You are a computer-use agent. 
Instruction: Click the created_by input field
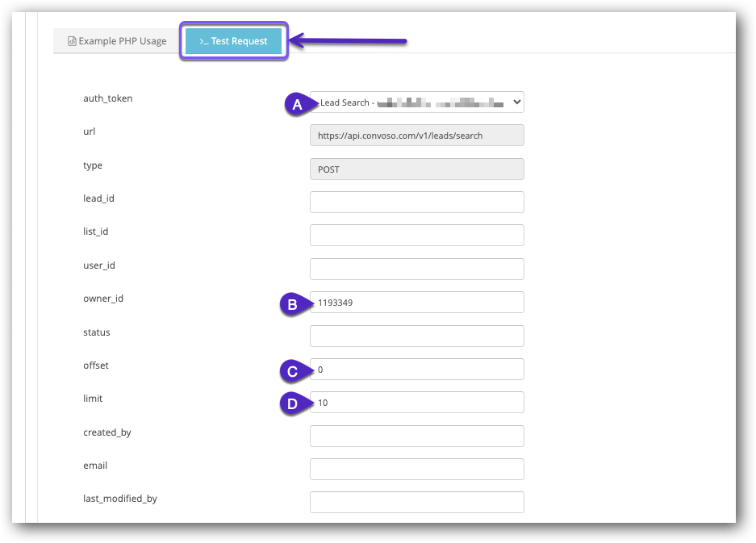pos(416,435)
